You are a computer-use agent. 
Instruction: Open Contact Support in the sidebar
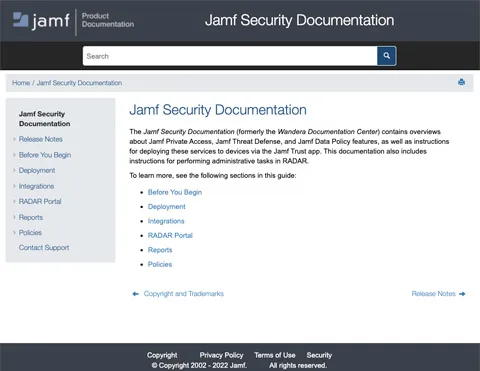tap(44, 247)
